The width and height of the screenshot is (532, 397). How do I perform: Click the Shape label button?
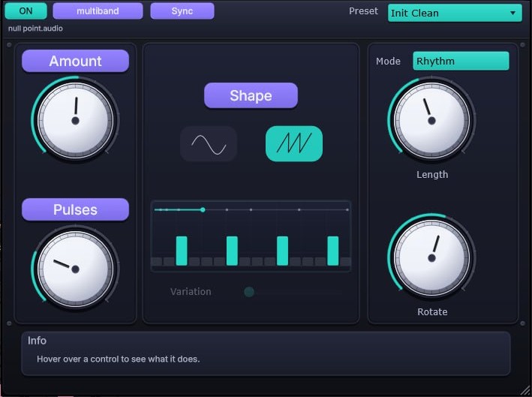click(251, 96)
